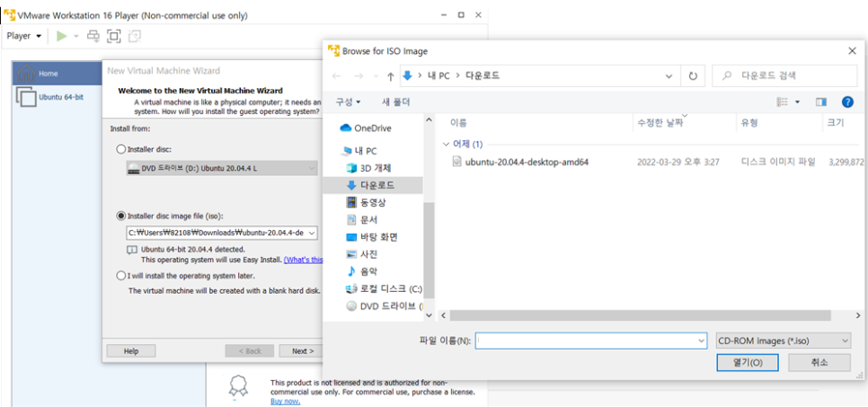
Task: Click the 취소 cancel button
Action: [819, 363]
